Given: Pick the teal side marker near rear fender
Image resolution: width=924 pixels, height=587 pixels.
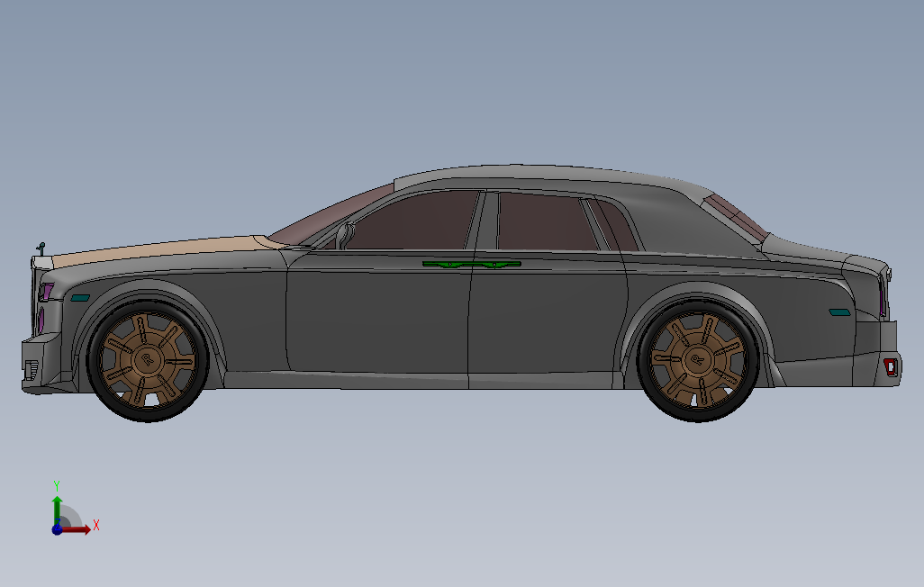Looking at the screenshot, I should pyautogui.click(x=839, y=312).
